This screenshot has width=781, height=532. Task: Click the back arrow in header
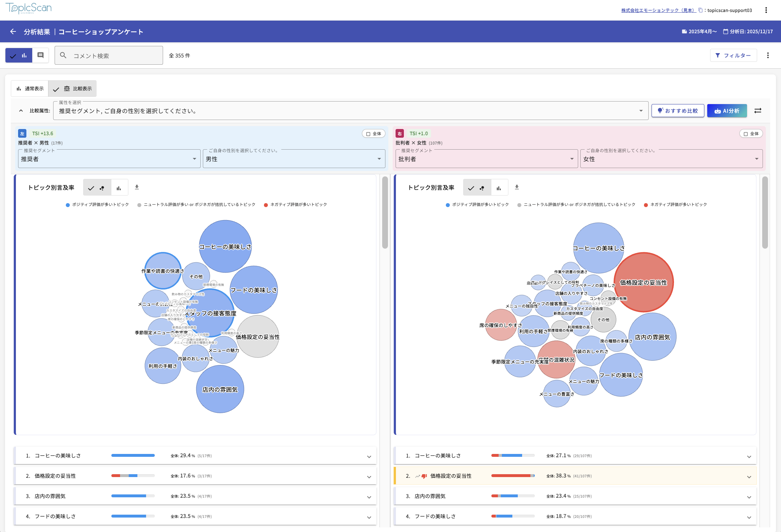click(x=13, y=32)
